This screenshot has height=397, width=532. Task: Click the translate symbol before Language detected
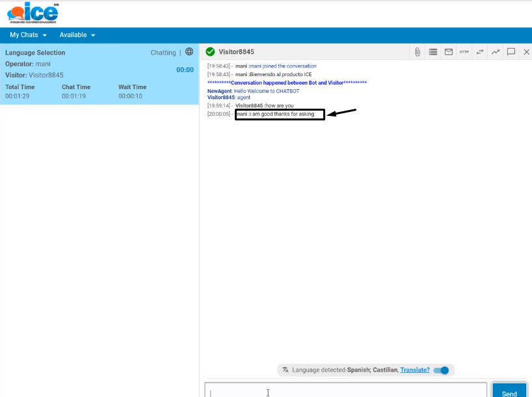pos(286,370)
